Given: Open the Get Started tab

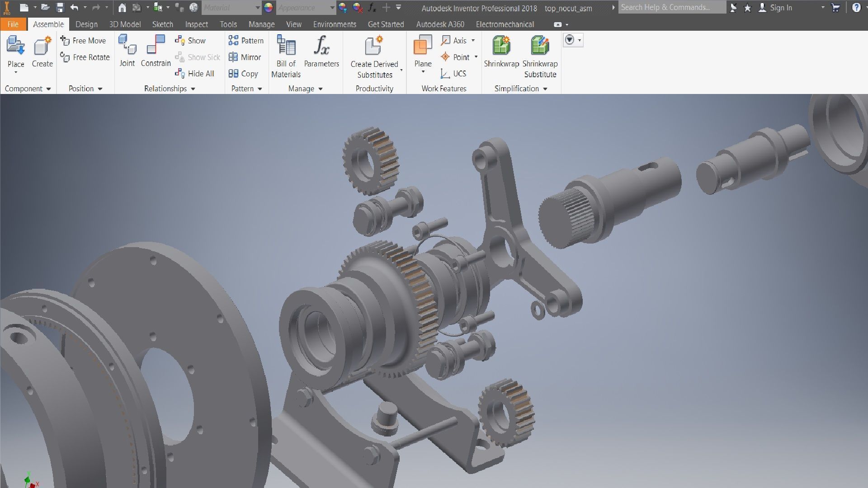Looking at the screenshot, I should pyautogui.click(x=386, y=24).
